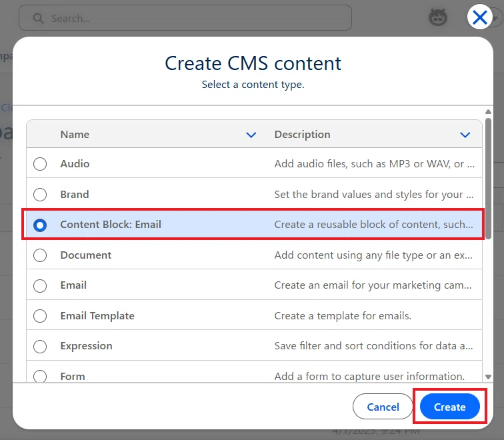Click the 'Form' row name
Screen dimensions: 504x440
click(x=73, y=376)
